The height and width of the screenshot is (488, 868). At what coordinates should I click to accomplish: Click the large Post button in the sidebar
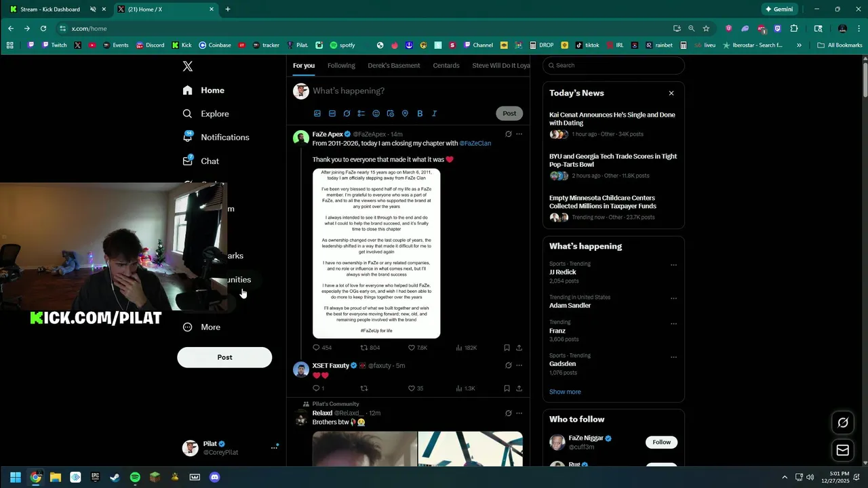click(x=224, y=357)
